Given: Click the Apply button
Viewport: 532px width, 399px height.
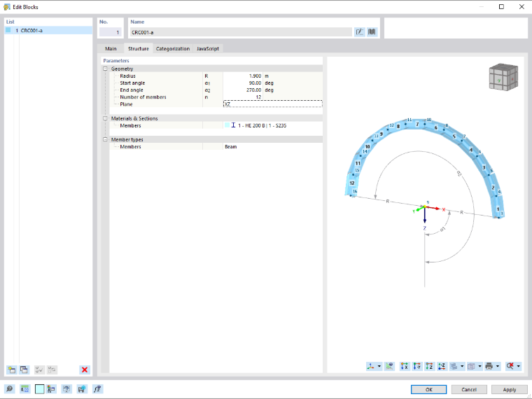Looking at the screenshot, I should coord(510,389).
